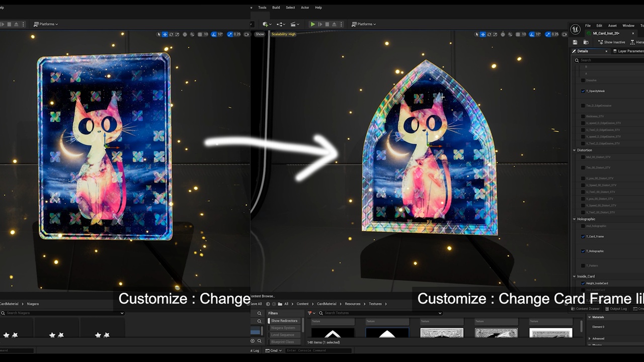
Task: Open the Cinematics clapperboard dropdown
Action: tap(295, 24)
